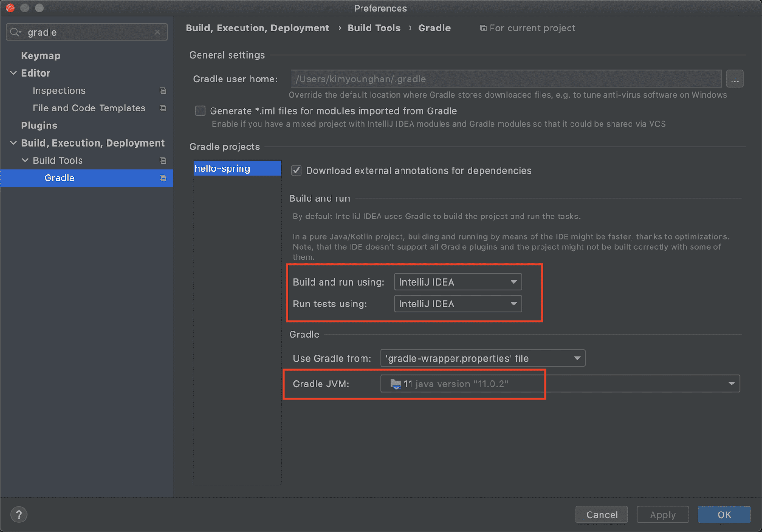The image size is (762, 532).
Task: Click the project-level icon beside Build Tools
Action: pos(163,161)
